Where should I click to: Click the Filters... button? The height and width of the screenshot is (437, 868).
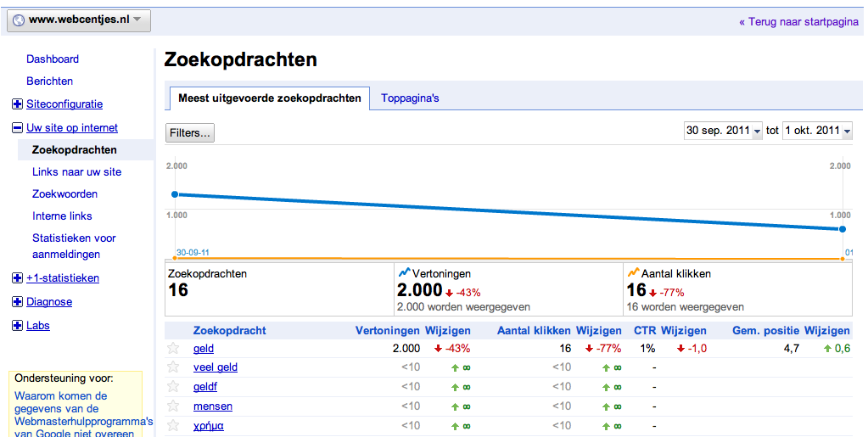tap(190, 133)
